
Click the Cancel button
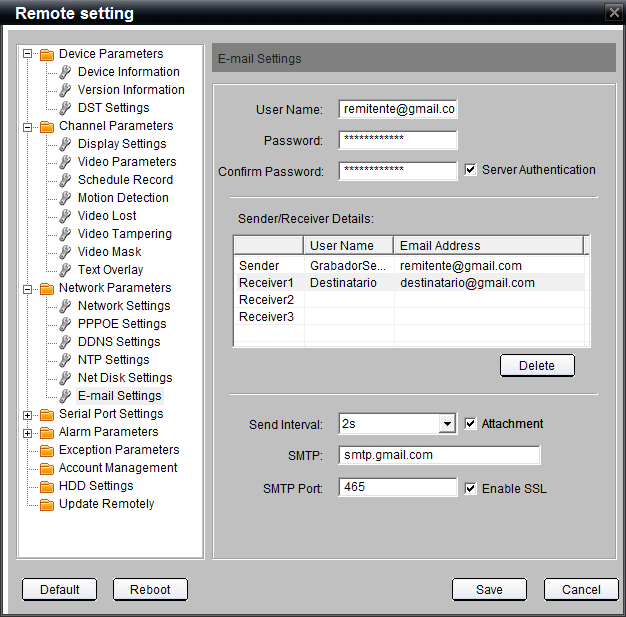(x=581, y=589)
